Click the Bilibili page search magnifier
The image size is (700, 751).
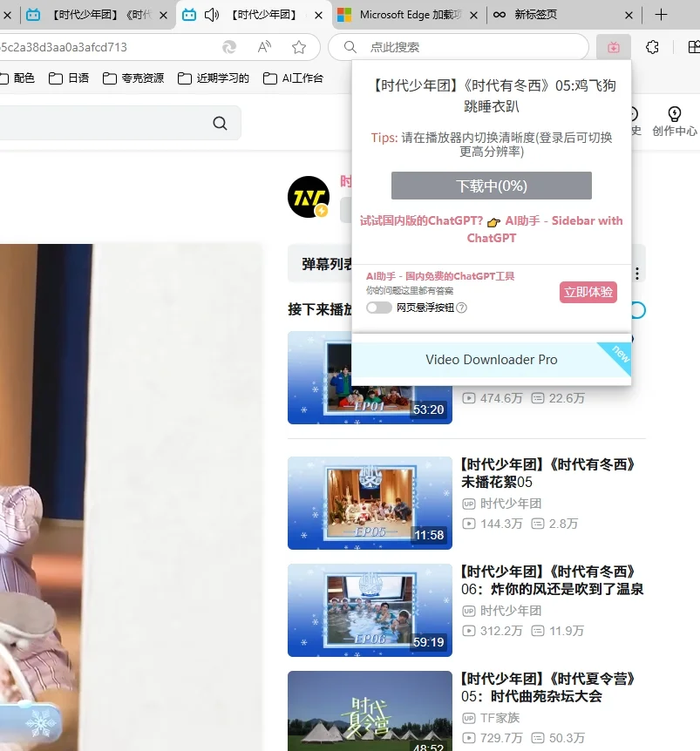point(220,123)
